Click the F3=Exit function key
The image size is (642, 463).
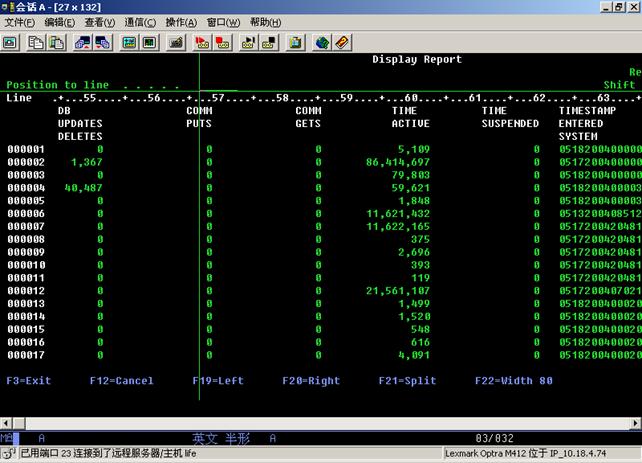point(29,381)
